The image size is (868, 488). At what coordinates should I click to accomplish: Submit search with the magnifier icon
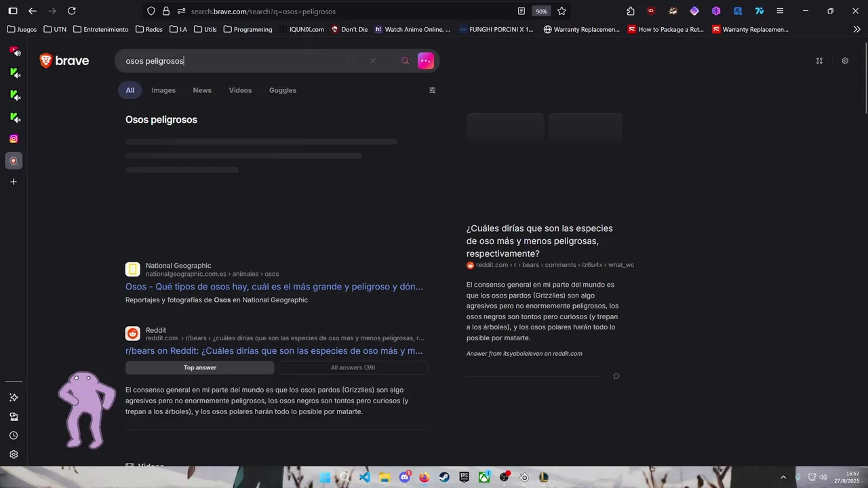click(x=406, y=61)
